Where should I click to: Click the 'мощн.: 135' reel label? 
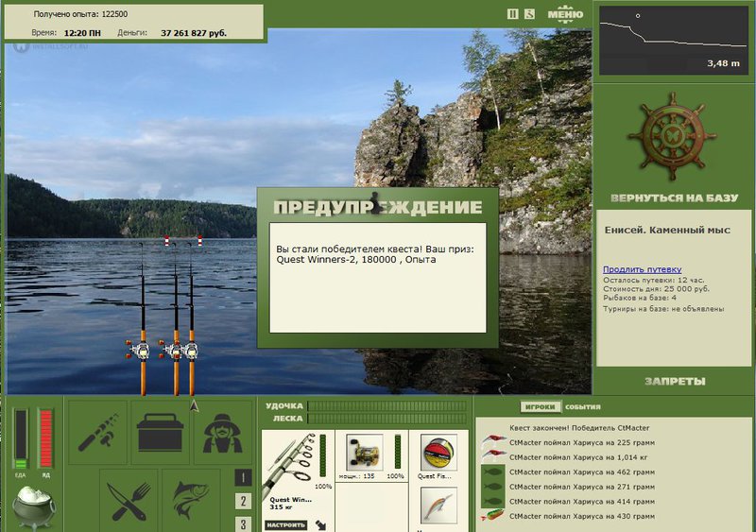pos(356,476)
